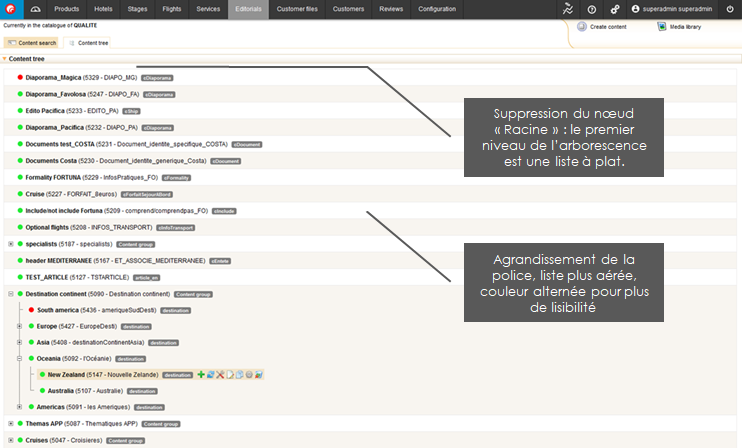
Task: Click the red status dot of South america
Action: pos(31,310)
